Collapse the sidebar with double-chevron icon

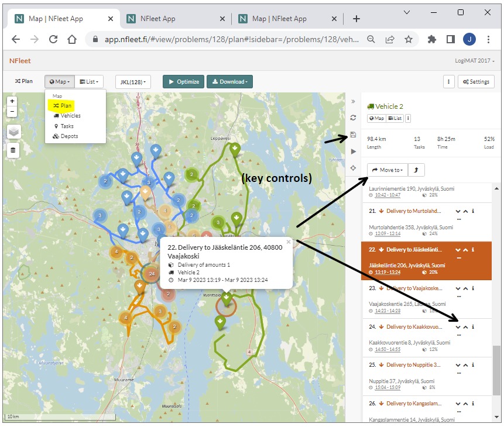[353, 102]
